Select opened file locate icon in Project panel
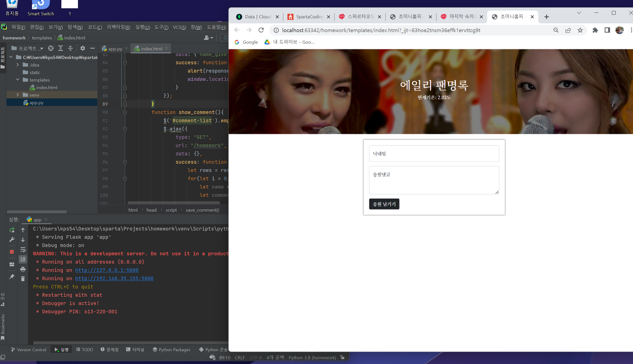 [51, 48]
